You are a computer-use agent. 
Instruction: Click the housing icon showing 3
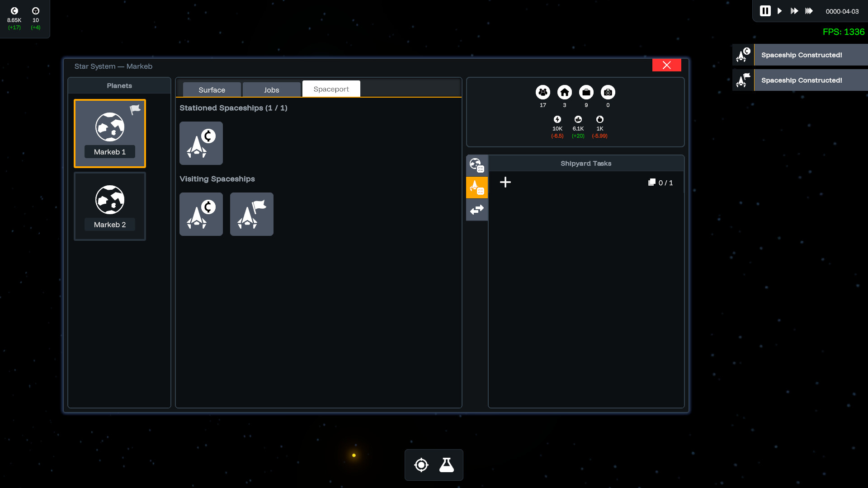[564, 92]
